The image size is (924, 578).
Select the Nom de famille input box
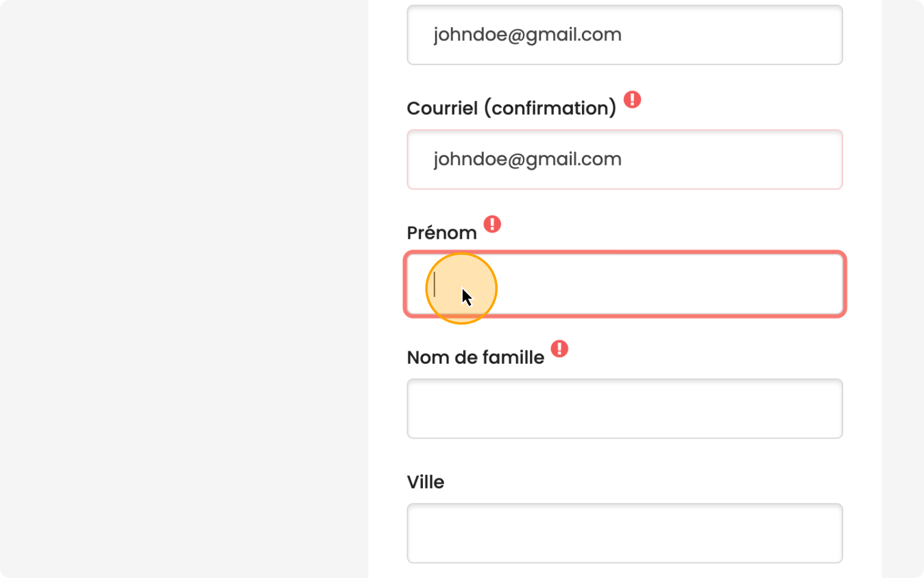(x=624, y=408)
